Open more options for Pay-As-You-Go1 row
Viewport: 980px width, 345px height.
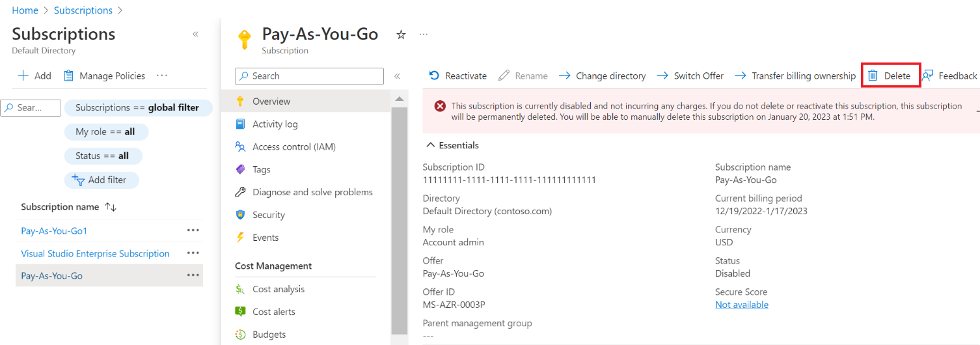click(193, 230)
